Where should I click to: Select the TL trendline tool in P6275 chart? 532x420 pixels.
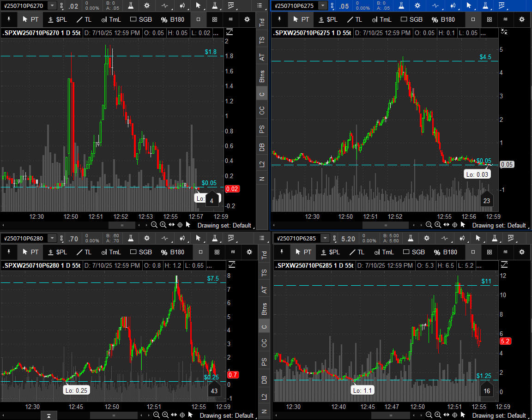tap(356, 19)
